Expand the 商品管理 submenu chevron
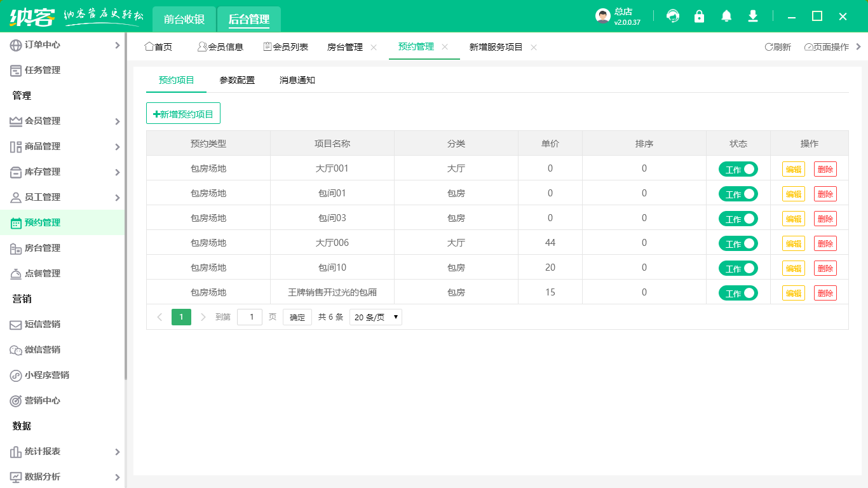This screenshot has height=488, width=868. point(117,147)
